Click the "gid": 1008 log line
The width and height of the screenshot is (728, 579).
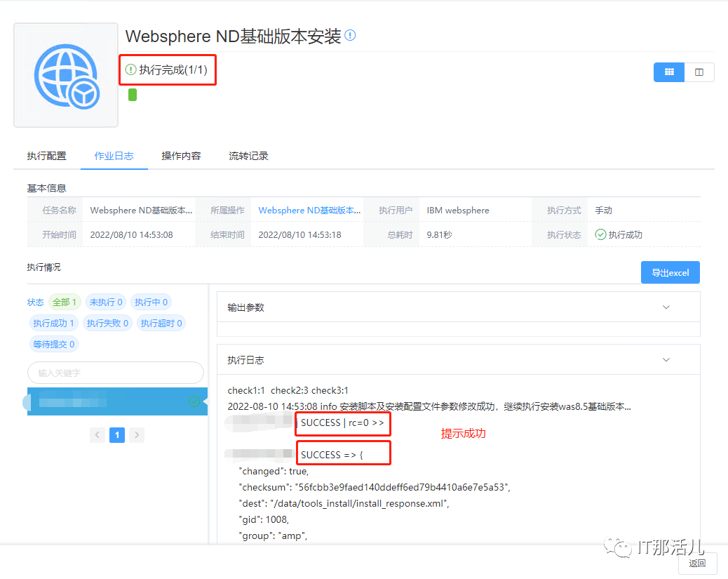[x=264, y=519]
